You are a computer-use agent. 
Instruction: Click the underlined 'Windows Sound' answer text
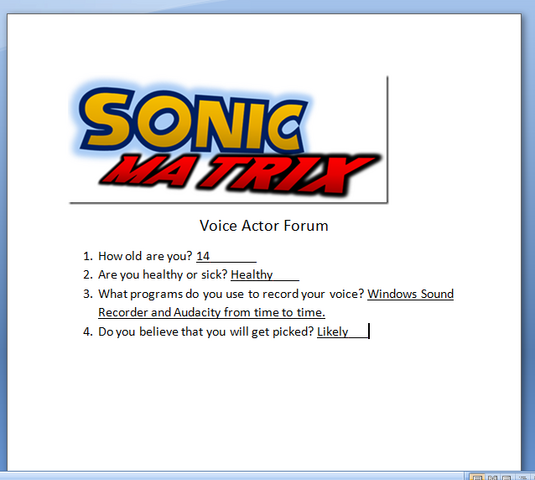(x=410, y=294)
